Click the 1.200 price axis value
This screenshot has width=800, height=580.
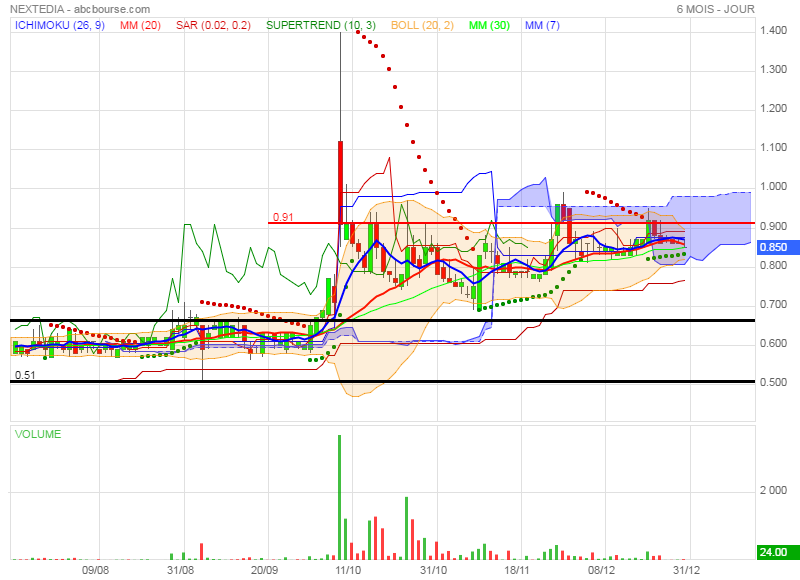[x=773, y=109]
